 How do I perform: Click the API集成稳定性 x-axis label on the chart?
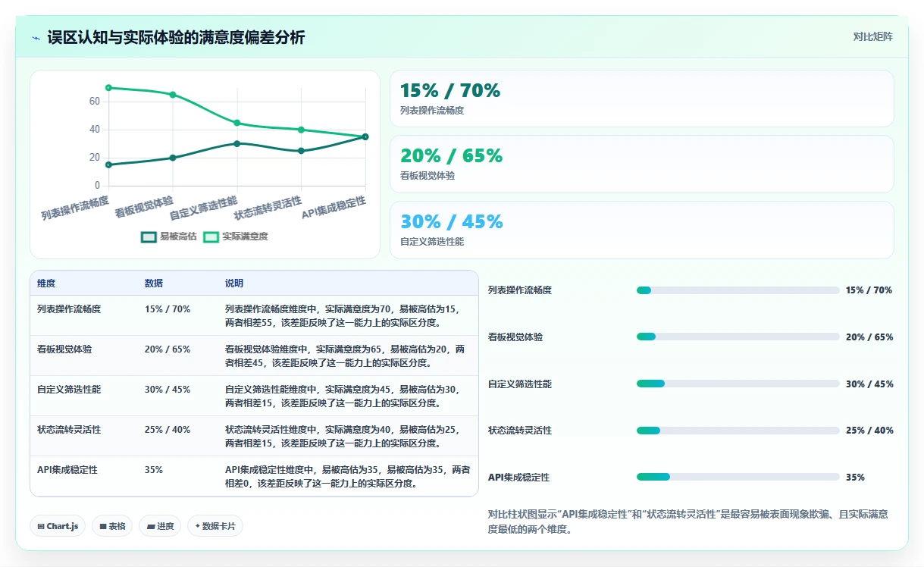[x=334, y=207]
